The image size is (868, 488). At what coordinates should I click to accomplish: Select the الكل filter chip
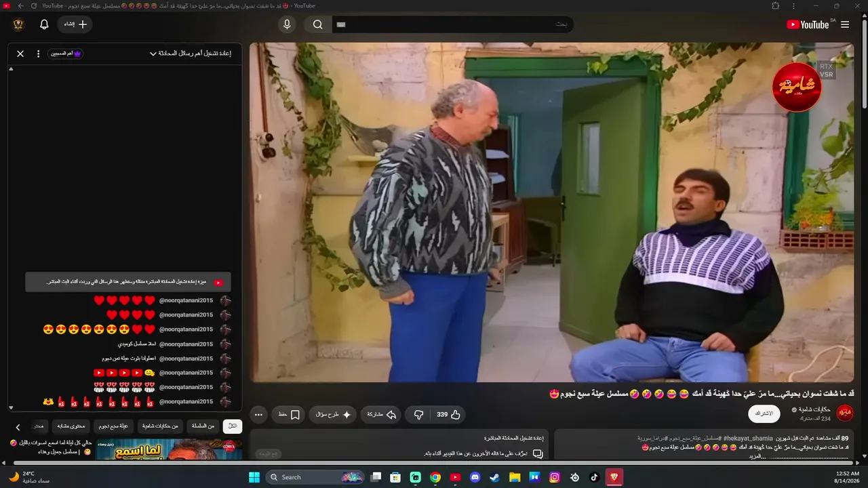(x=233, y=426)
